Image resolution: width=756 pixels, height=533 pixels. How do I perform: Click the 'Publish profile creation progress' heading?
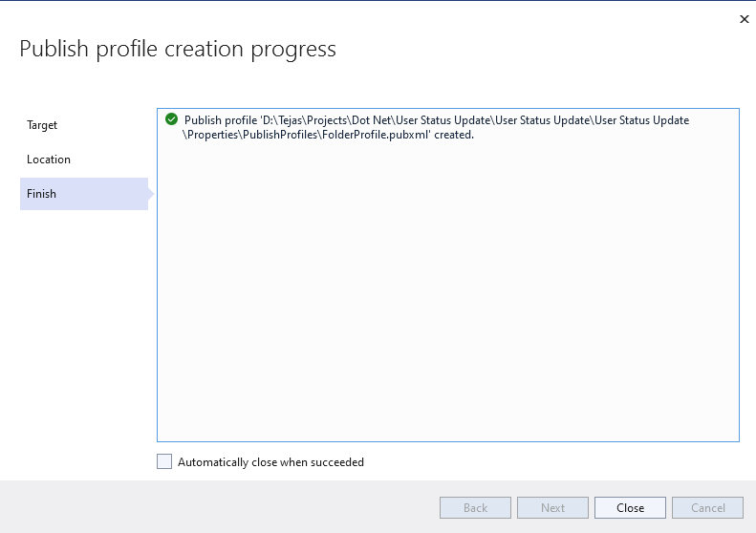[178, 49]
